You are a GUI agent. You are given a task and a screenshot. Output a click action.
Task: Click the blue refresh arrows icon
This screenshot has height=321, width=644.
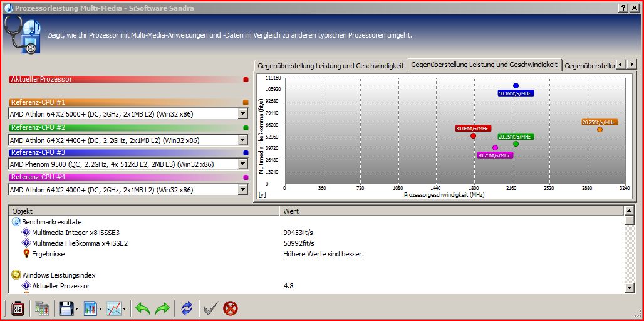point(187,308)
